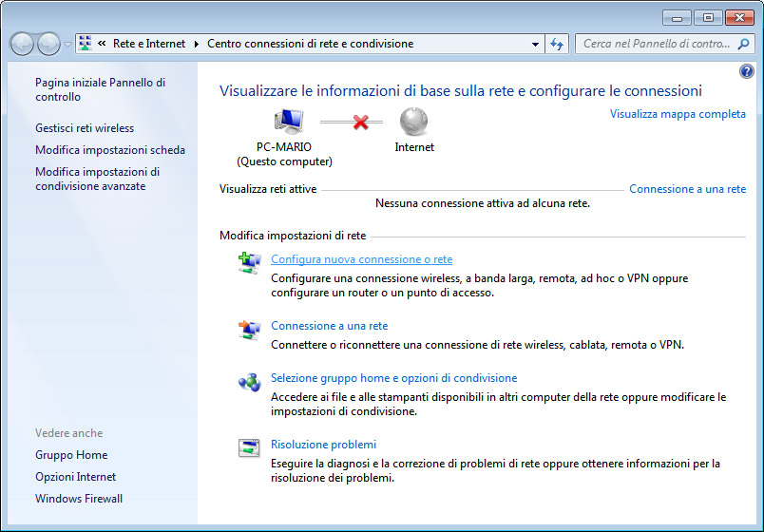Open the arrow after Rete e Internet

(x=197, y=44)
